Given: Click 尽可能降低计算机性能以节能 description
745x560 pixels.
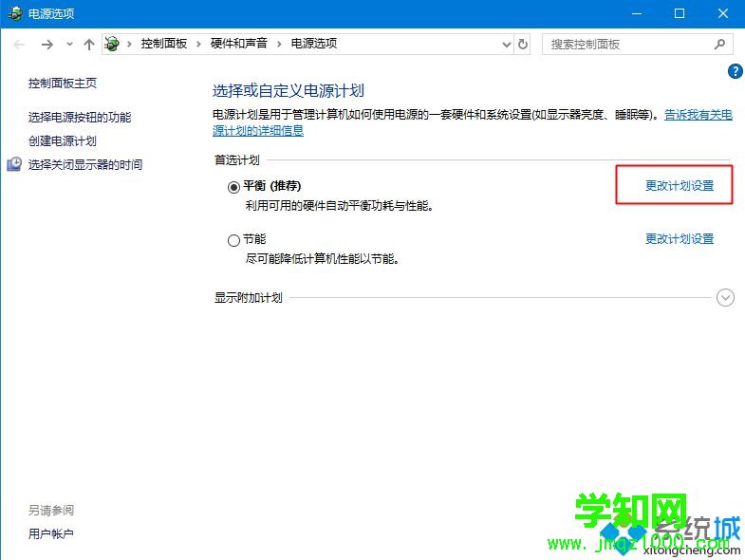Looking at the screenshot, I should click(322, 259).
